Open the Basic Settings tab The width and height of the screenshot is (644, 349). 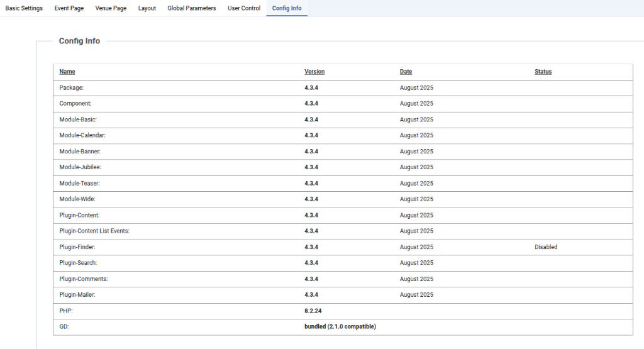(24, 8)
